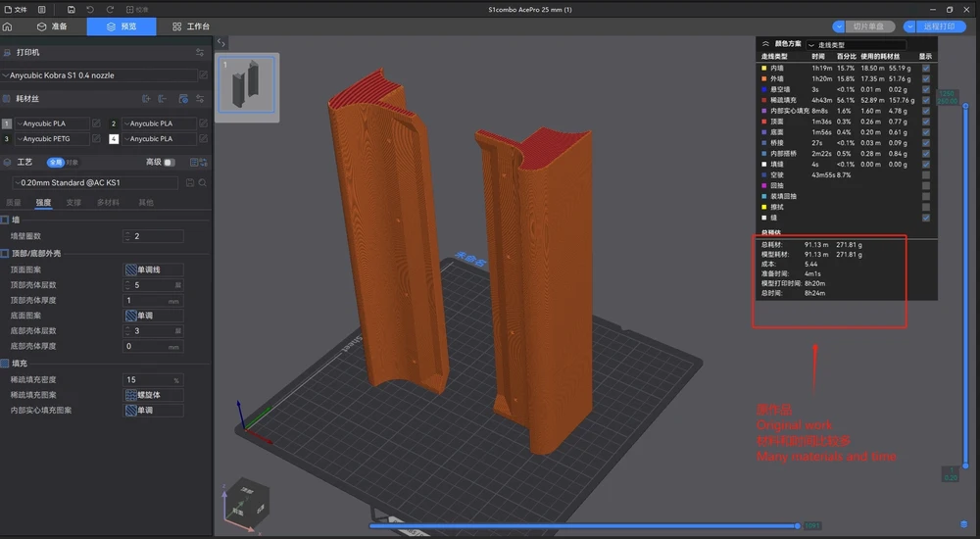Image resolution: width=980 pixels, height=539 pixels.
Task: Click the save icon in title bar
Action: point(72,10)
